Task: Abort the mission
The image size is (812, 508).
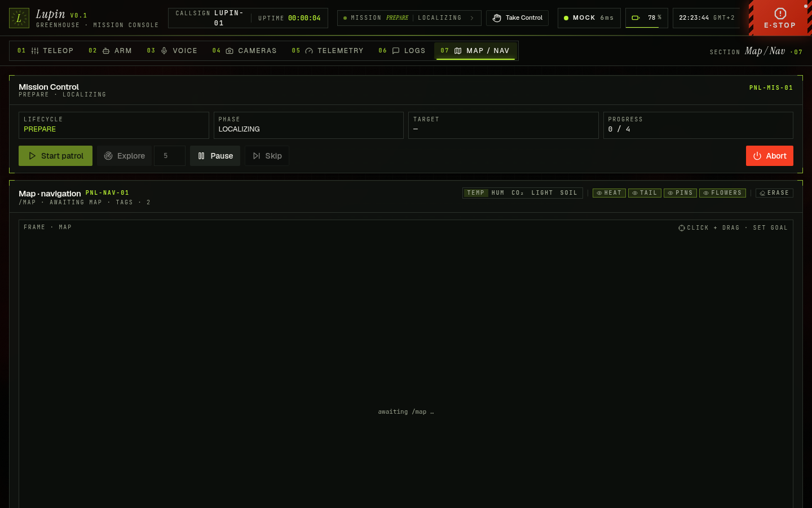Action: [x=770, y=156]
